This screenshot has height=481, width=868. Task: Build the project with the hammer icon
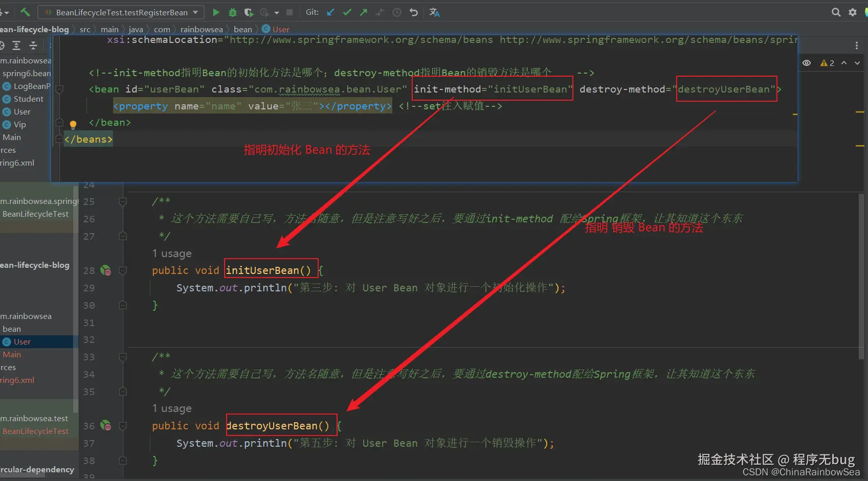click(25, 12)
